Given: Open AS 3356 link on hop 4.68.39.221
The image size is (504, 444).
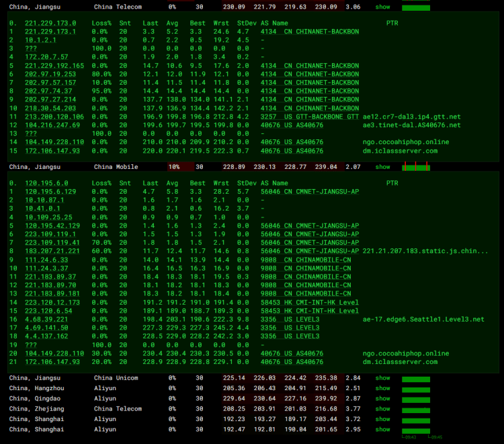Looking at the screenshot, I should tap(268, 320).
